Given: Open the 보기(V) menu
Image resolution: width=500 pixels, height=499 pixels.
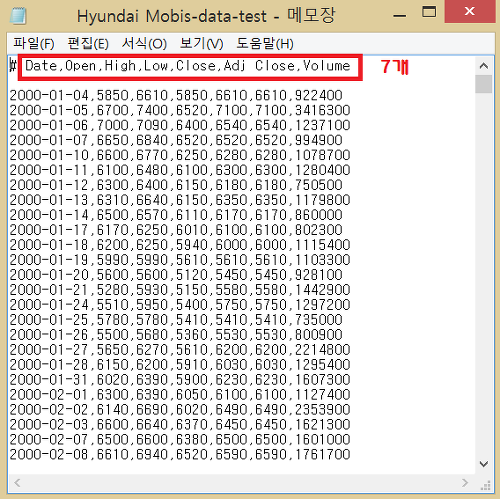Looking at the screenshot, I should (201, 43).
